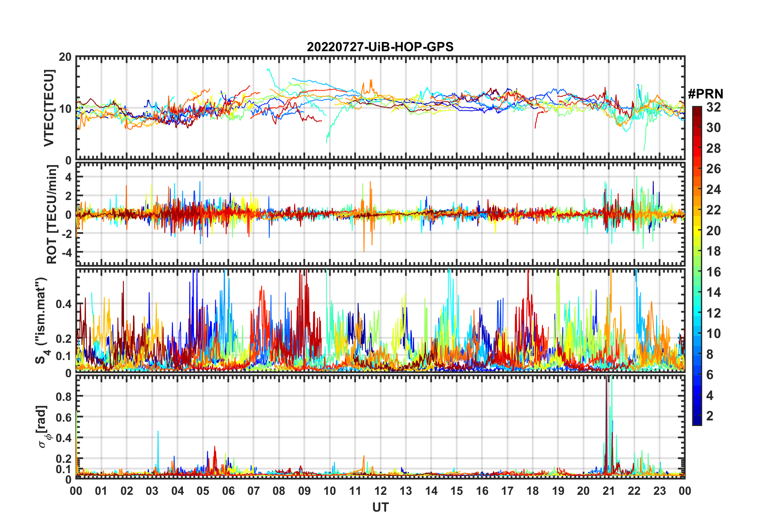Click the sigma-phi y-axis tick 0.8
The height and width of the screenshot is (532, 761).
pyautogui.click(x=64, y=396)
